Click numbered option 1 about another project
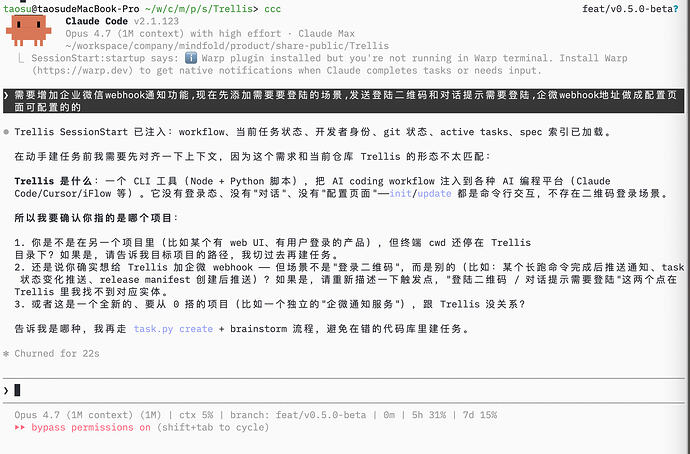This screenshot has width=690, height=454. coord(273,249)
